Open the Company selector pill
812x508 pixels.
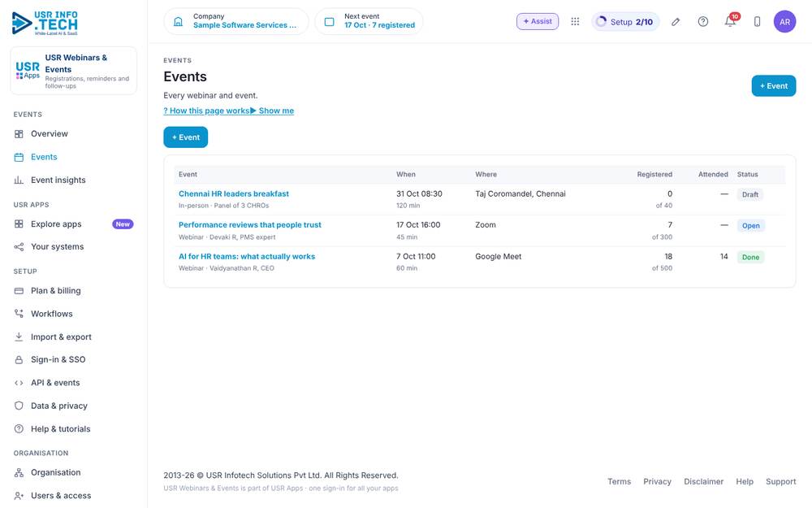[x=236, y=22]
